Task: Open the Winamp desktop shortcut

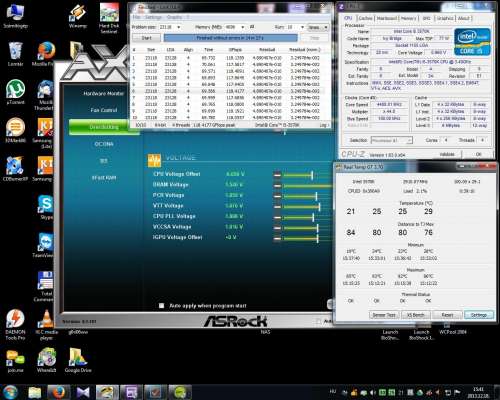Action: [77, 16]
